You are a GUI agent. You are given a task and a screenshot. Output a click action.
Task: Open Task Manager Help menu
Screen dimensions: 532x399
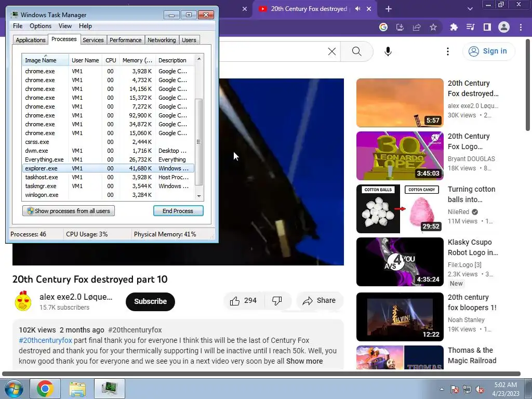pyautogui.click(x=85, y=26)
